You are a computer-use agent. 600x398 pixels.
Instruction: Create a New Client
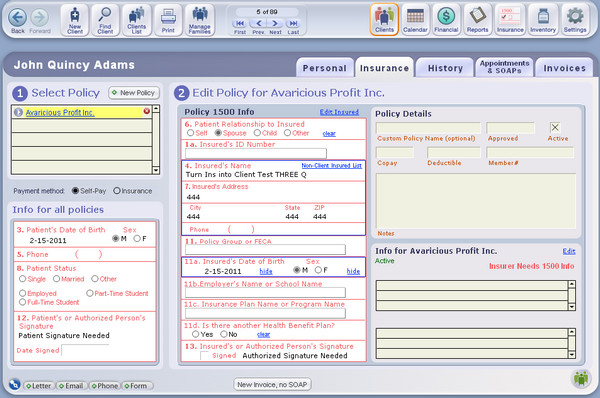[75, 20]
